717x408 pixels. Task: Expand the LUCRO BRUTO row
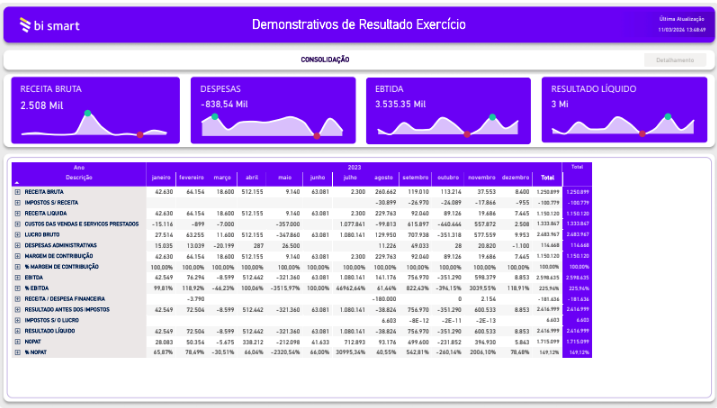(17, 233)
